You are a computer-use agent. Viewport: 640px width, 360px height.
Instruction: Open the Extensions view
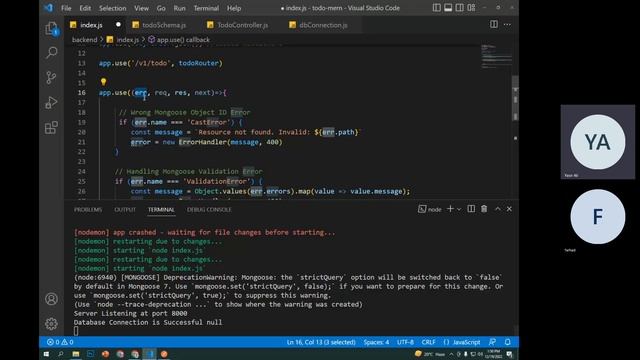(51, 128)
